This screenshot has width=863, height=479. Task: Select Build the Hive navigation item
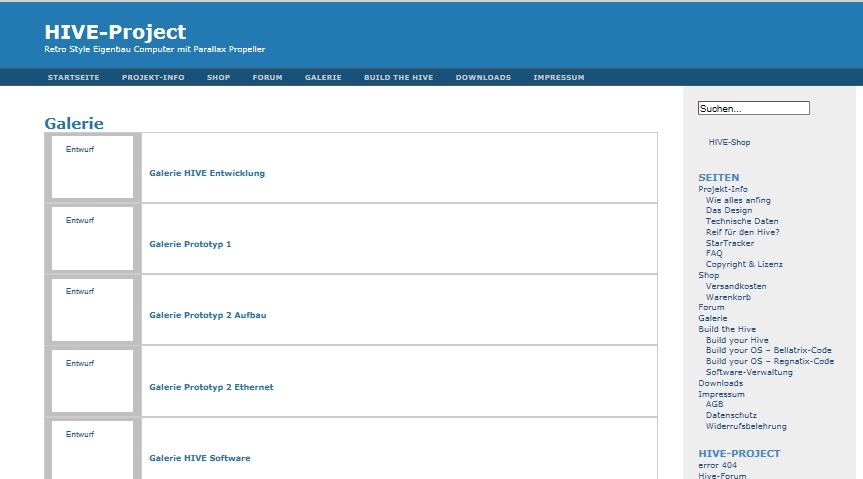pyautogui.click(x=398, y=77)
